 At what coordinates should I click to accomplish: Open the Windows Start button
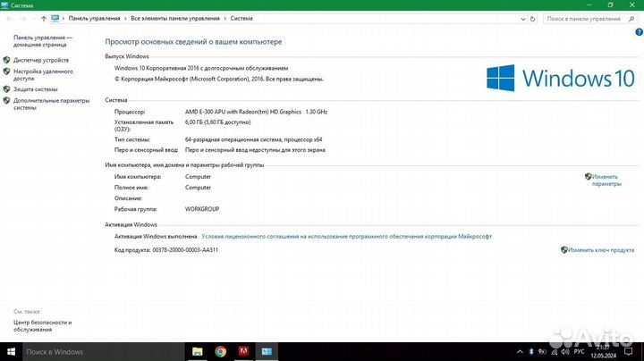tap(11, 352)
